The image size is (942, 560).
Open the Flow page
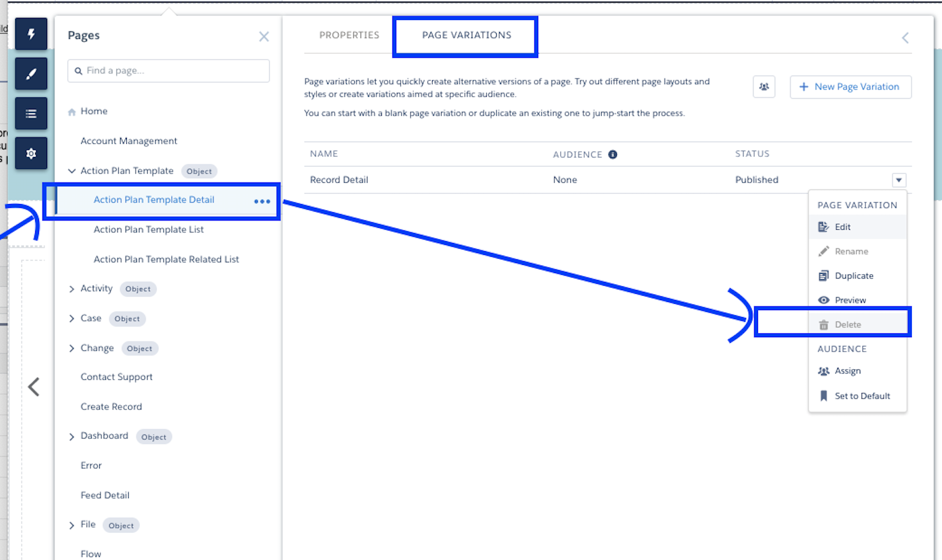(91, 554)
